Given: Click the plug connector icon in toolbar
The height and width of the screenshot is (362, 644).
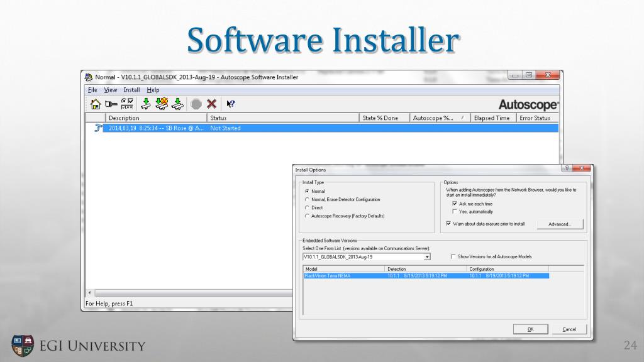Looking at the screenshot, I should (x=111, y=104).
